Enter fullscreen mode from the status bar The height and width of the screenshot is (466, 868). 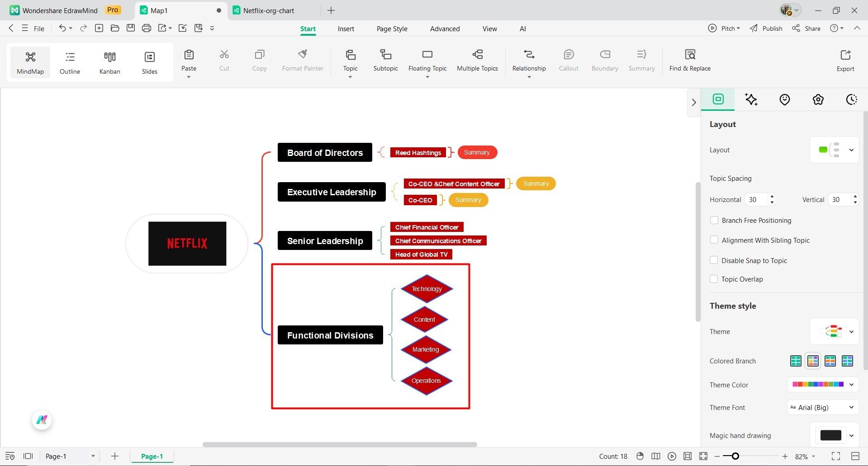[x=836, y=457]
